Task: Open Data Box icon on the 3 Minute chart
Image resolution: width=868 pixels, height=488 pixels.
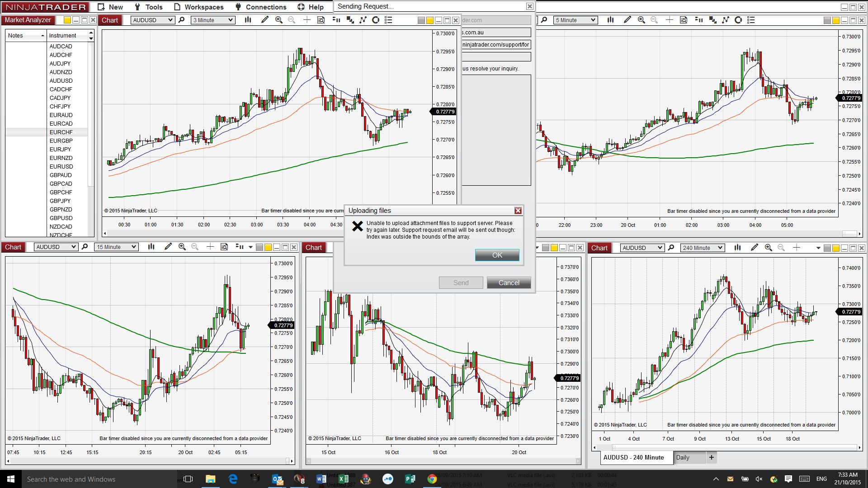Action: click(x=321, y=20)
